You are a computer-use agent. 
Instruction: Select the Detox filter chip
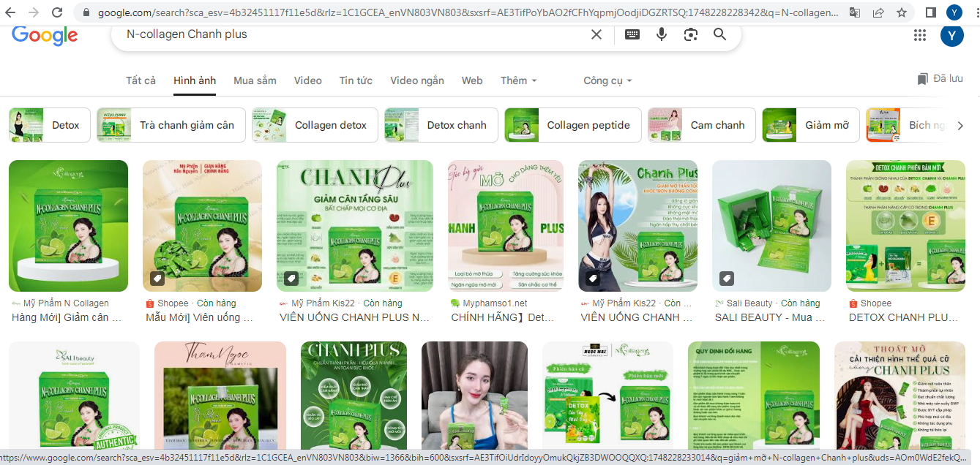coord(49,124)
